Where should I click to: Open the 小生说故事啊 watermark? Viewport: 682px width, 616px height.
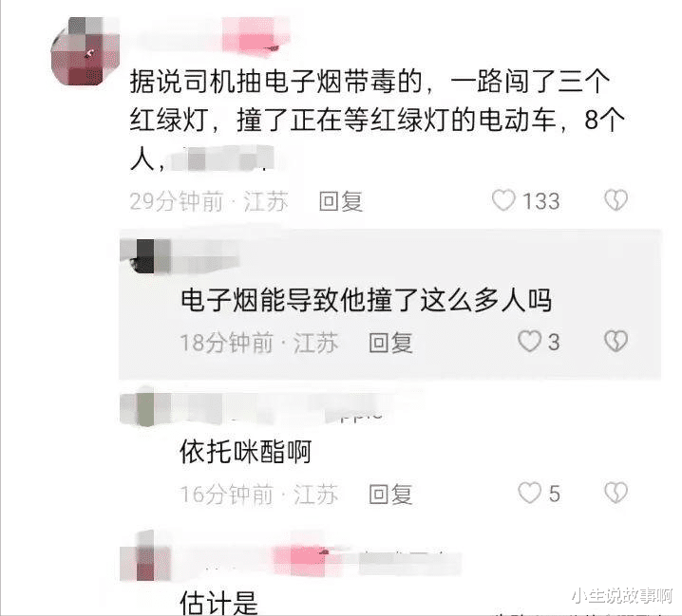click(621, 596)
